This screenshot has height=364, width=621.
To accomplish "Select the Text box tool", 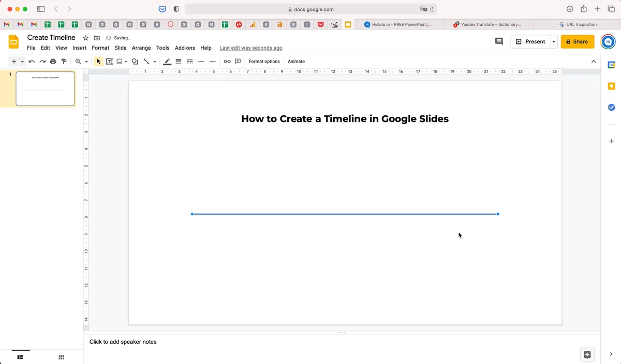I will (109, 62).
